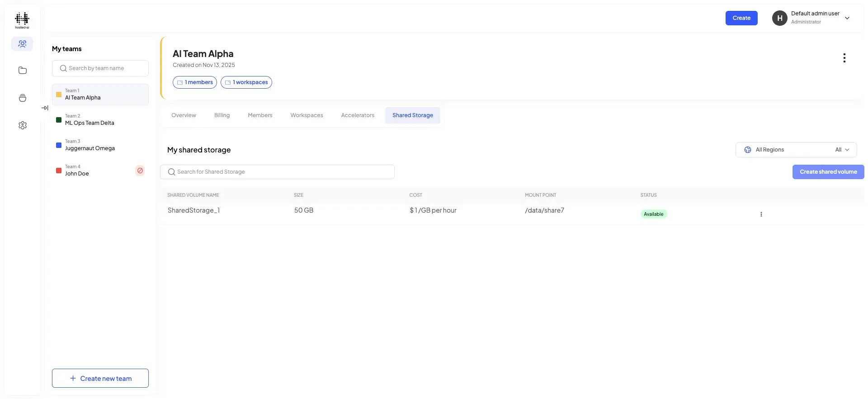Open the Workspaces tab
The width and height of the screenshot is (868, 399).
click(x=307, y=115)
